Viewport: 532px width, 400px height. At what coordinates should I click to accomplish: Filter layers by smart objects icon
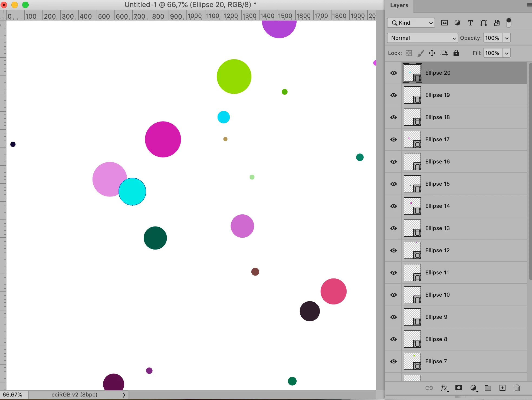pos(497,23)
